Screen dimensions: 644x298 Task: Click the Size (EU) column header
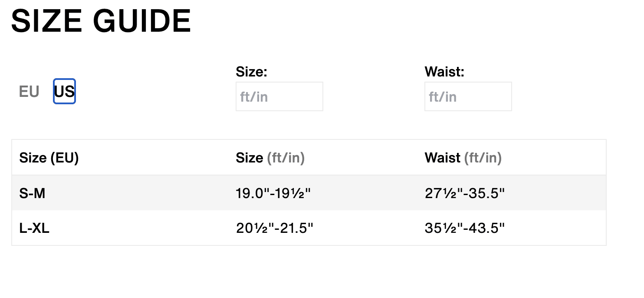click(49, 158)
